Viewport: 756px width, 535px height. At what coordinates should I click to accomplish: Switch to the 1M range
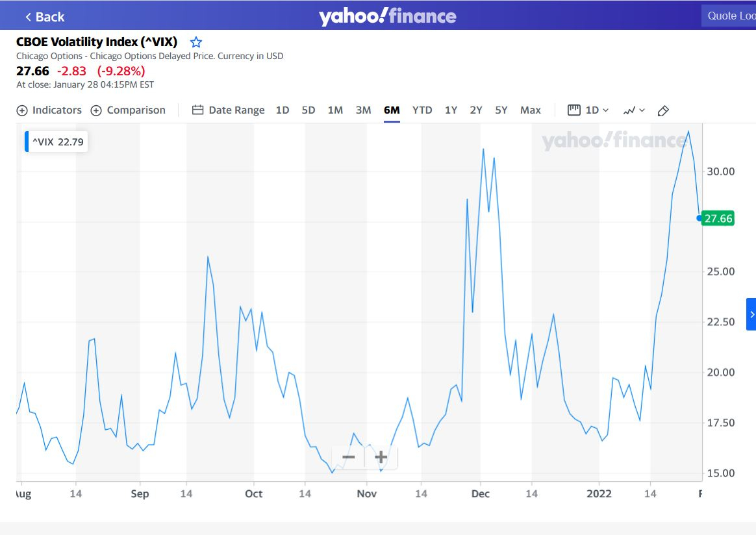point(335,110)
